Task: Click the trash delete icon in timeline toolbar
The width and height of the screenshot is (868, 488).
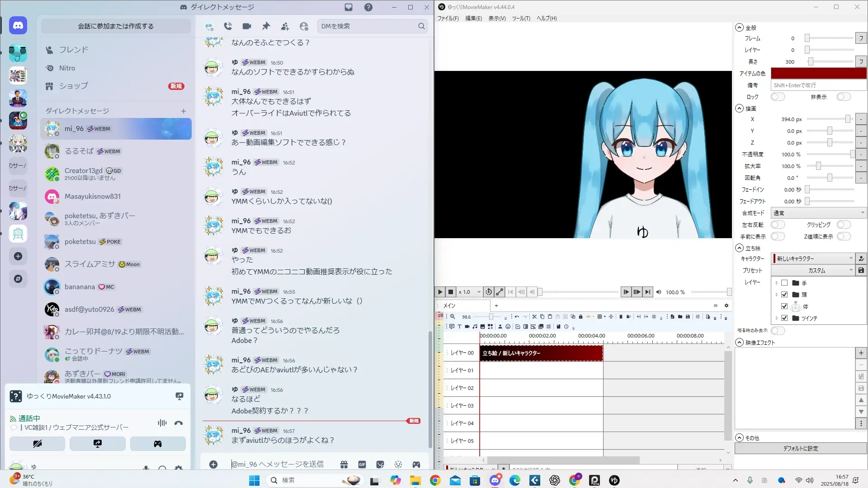Action: point(621,317)
